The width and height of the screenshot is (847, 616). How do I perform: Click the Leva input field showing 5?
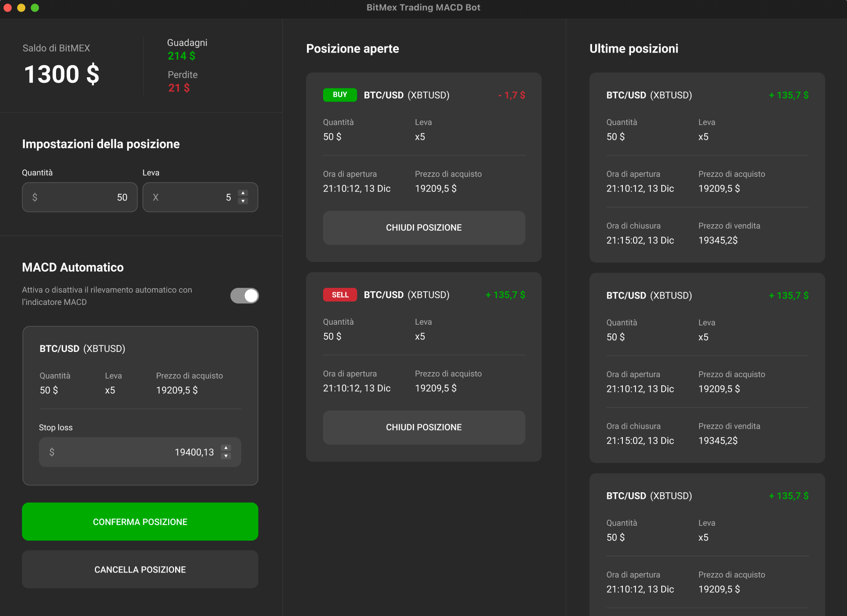pyautogui.click(x=200, y=197)
